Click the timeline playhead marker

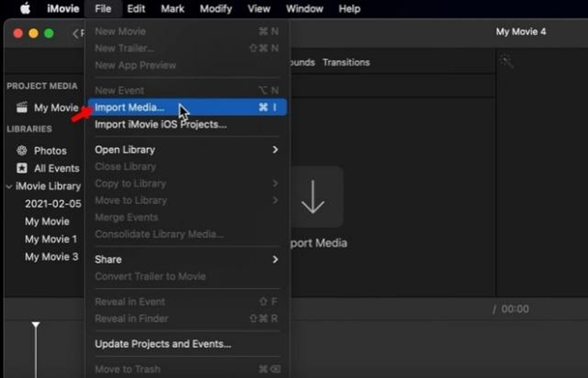(35, 325)
